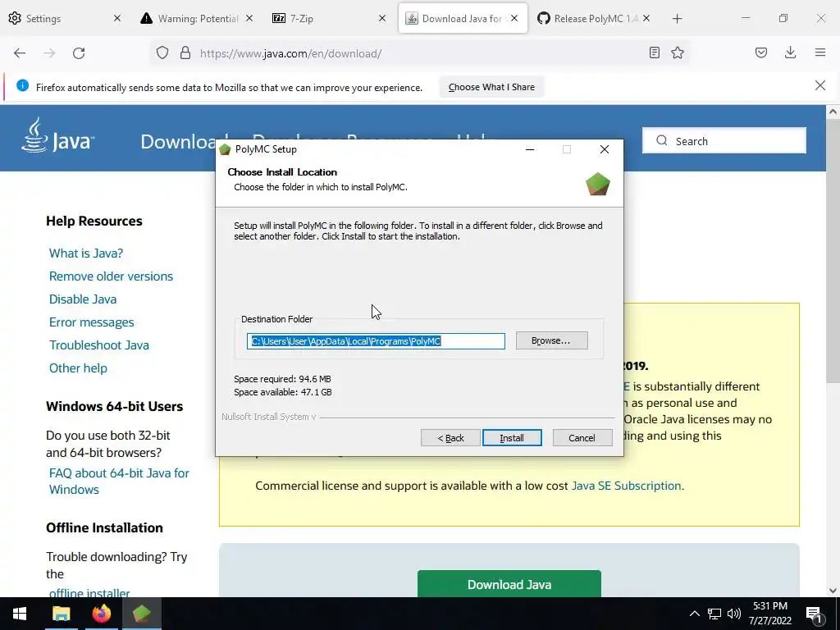Close the 7-Zip tab

tap(382, 18)
